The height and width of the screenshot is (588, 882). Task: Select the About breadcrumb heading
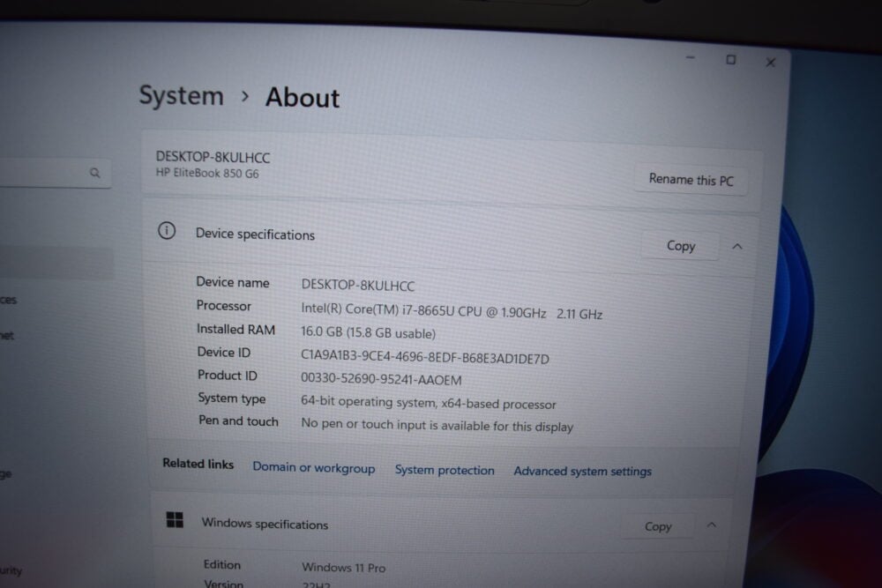pyautogui.click(x=303, y=97)
